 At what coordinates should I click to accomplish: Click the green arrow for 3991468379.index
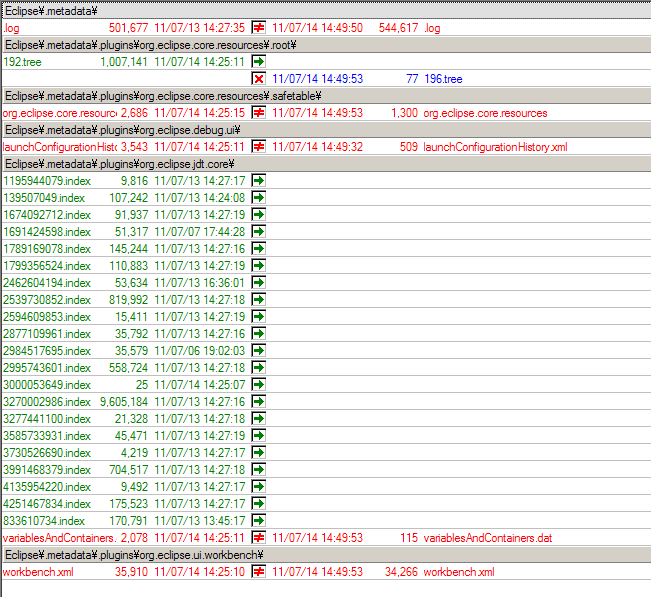(259, 470)
